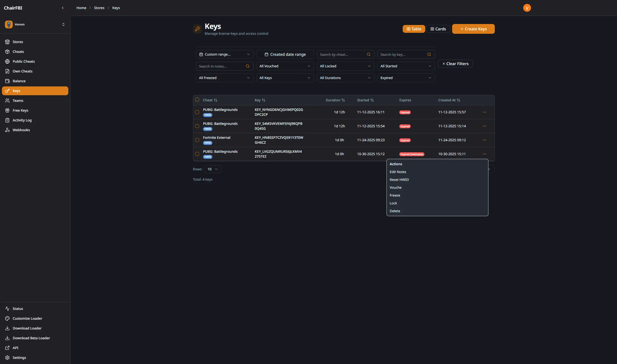Click the Clear Filters button
This screenshot has width=617, height=364.
point(455,64)
